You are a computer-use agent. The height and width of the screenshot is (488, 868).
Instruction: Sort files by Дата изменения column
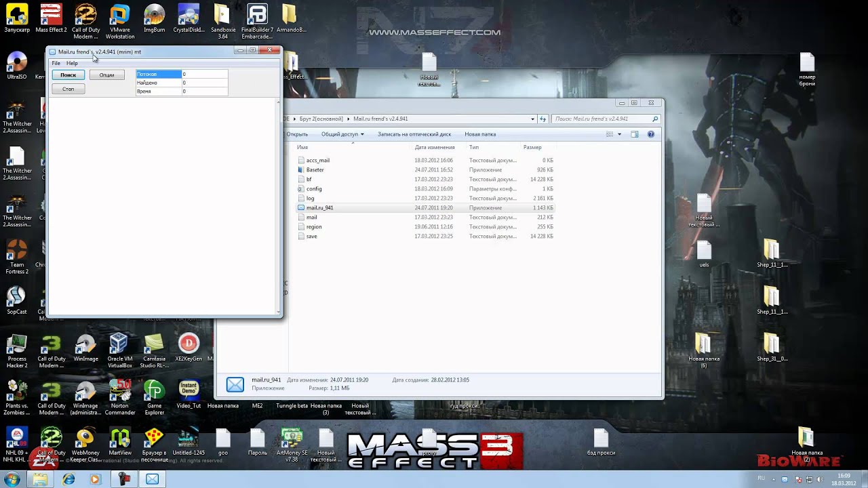point(435,147)
